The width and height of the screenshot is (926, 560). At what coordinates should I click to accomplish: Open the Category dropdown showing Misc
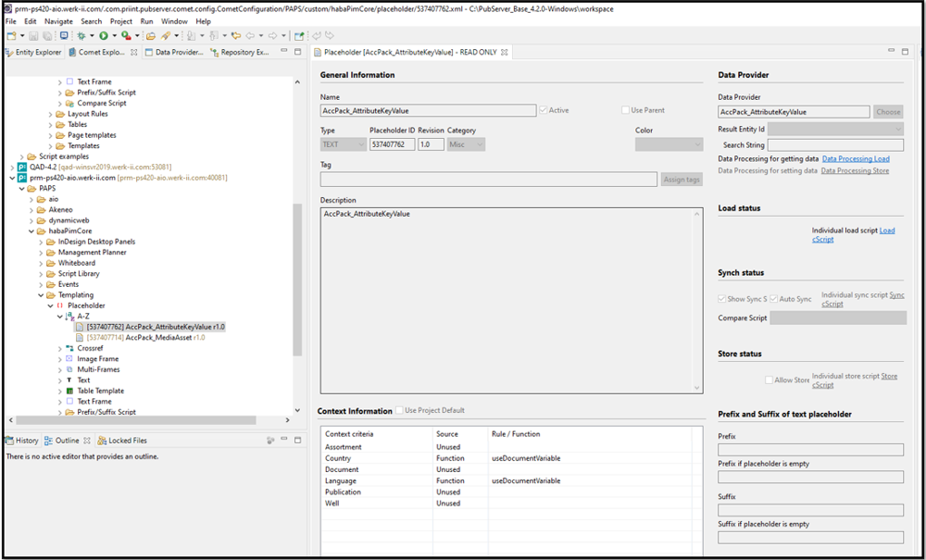click(x=466, y=144)
